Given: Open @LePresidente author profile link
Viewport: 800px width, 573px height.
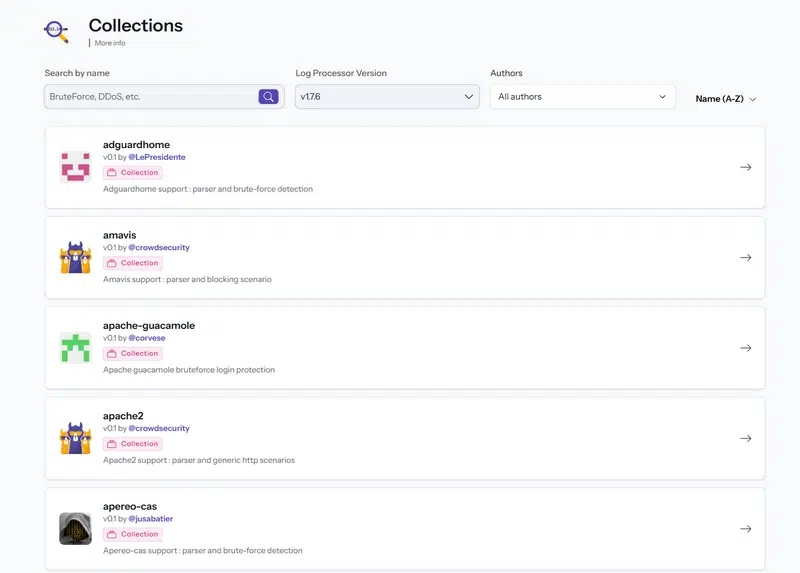Looking at the screenshot, I should click(x=157, y=157).
